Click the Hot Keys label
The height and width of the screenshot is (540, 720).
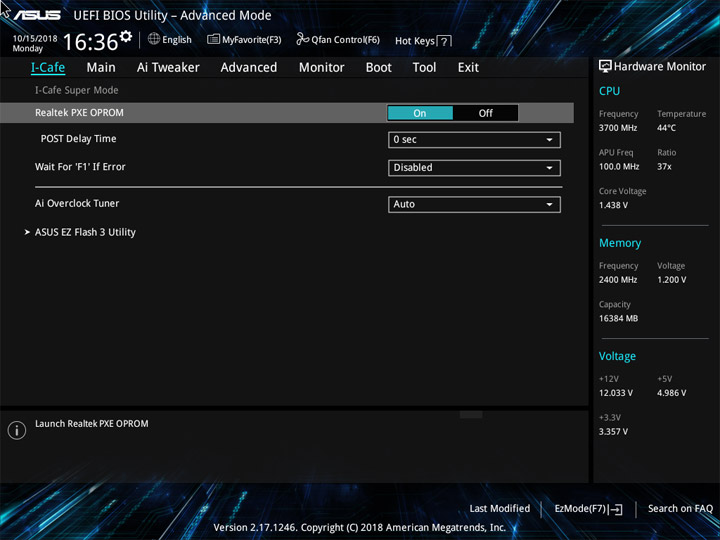[x=415, y=41]
